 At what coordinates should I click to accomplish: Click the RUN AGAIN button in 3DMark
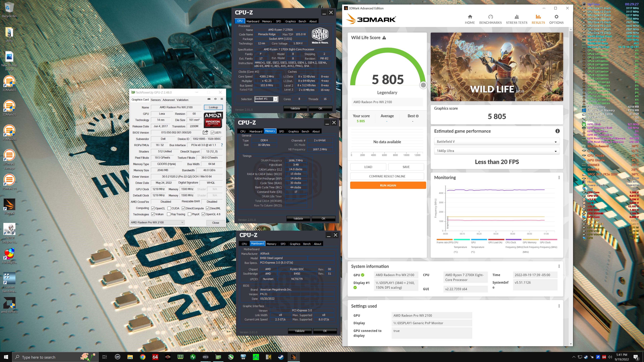[x=388, y=185]
